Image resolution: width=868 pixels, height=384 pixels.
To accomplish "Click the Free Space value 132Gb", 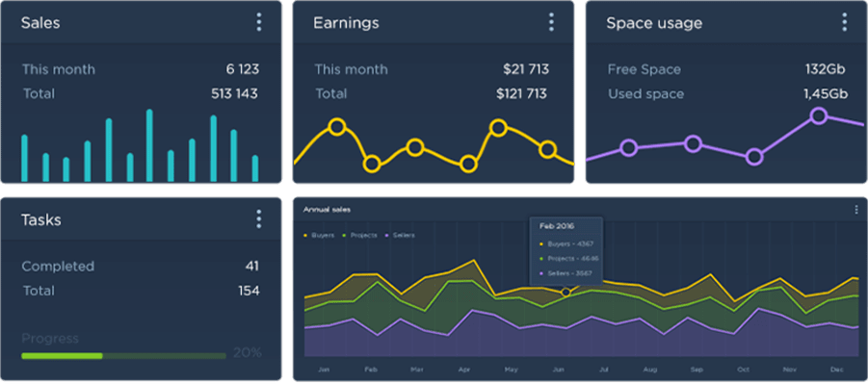I will [825, 69].
